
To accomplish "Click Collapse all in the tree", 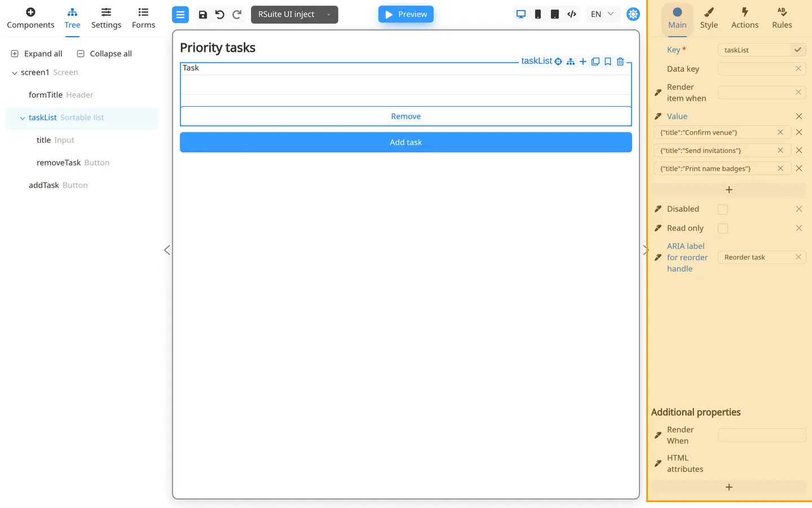I will (104, 54).
